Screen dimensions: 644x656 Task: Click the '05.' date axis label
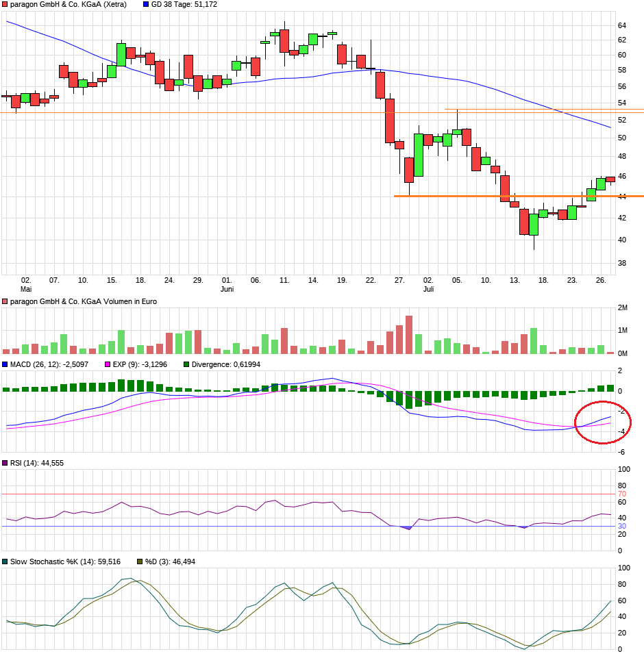pyautogui.click(x=457, y=280)
